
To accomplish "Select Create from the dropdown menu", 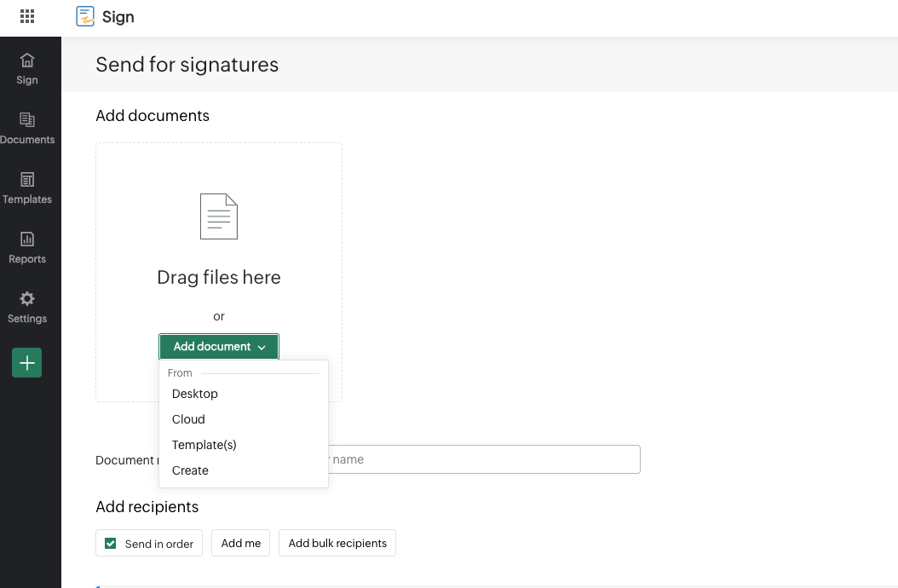I will click(190, 470).
